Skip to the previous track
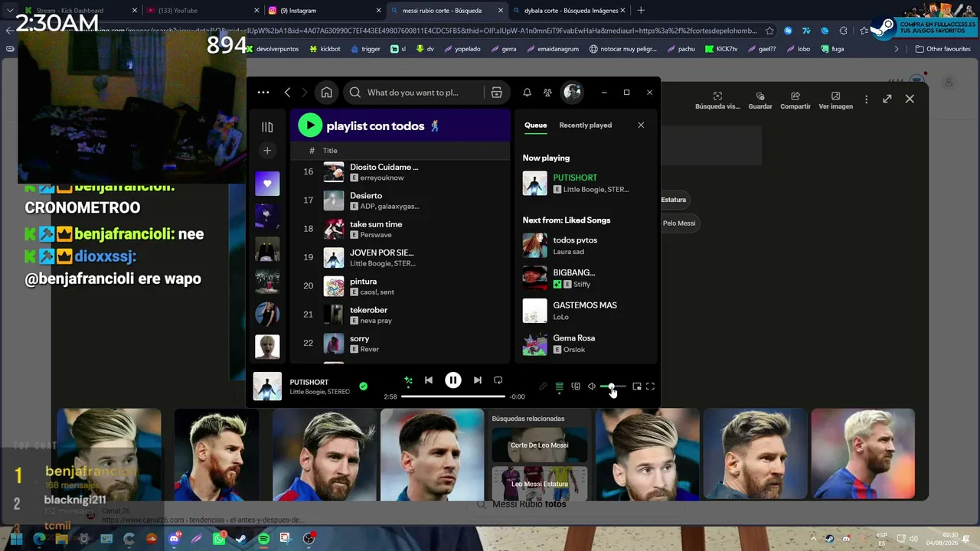The image size is (980, 551). coord(429,380)
